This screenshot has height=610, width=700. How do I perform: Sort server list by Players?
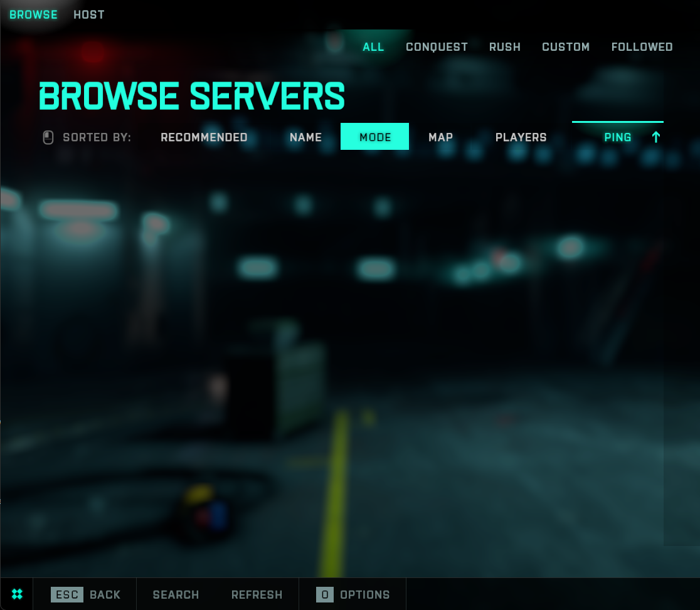pyautogui.click(x=521, y=137)
